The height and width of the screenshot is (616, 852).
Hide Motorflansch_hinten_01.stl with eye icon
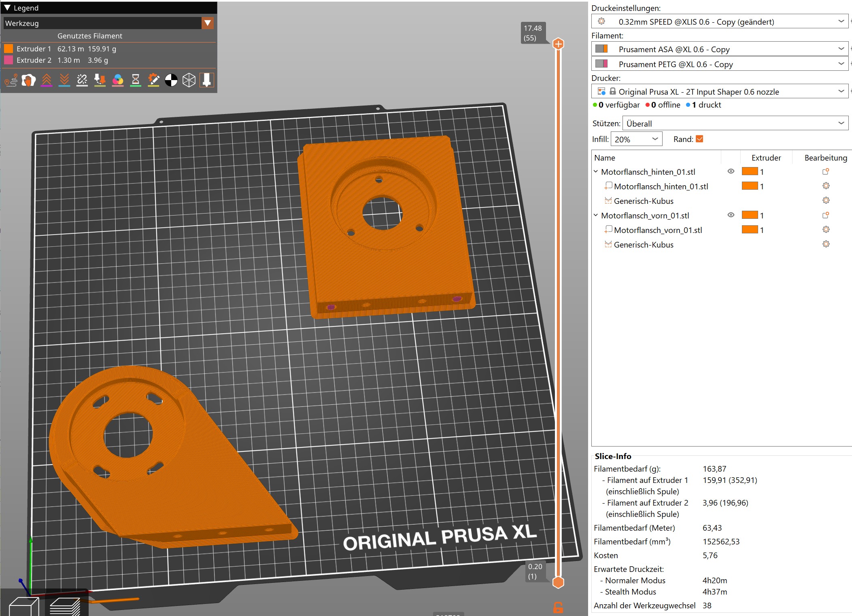pyautogui.click(x=731, y=171)
